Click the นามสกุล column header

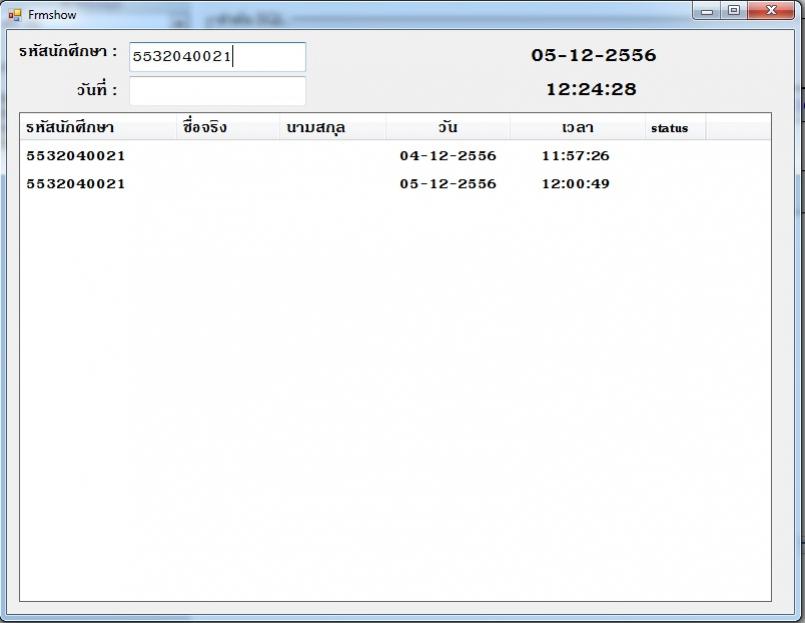point(333,127)
